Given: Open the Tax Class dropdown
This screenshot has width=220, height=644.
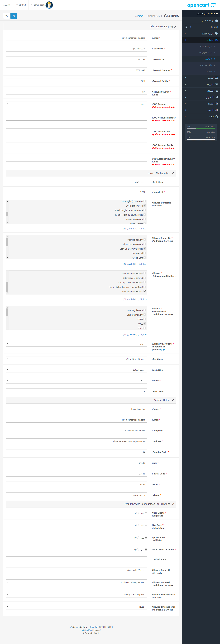Looking at the screenshot, I should pos(76,359).
